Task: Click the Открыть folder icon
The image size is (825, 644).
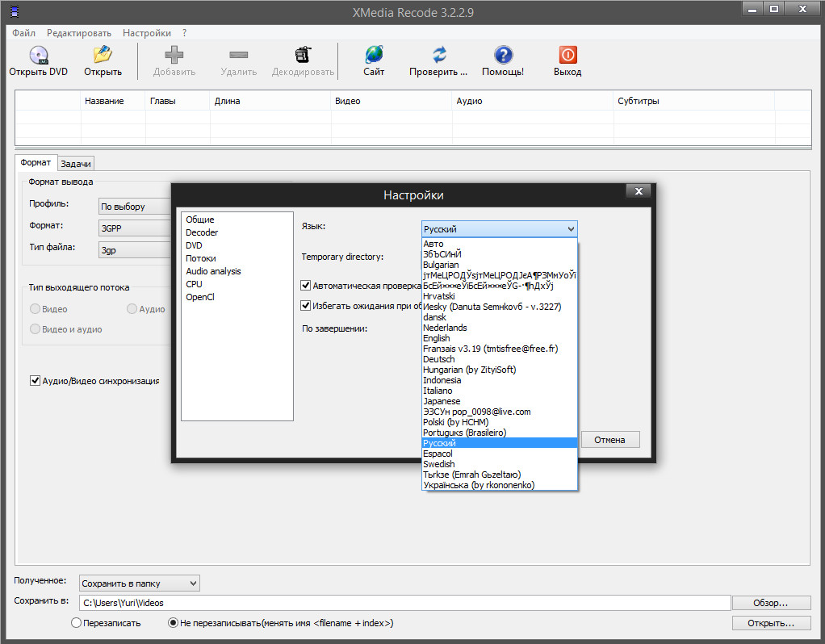Action: (x=103, y=55)
